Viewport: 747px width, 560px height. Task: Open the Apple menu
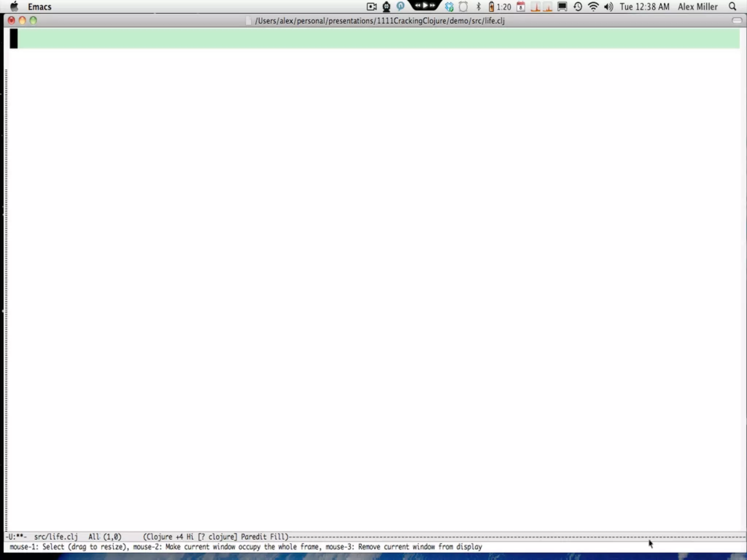coord(14,7)
